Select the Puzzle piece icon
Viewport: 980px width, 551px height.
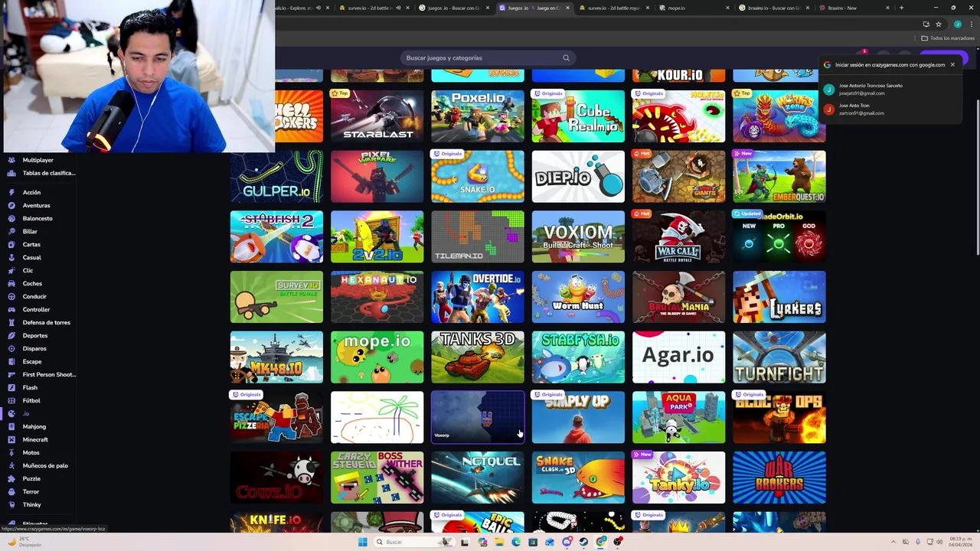(11, 478)
